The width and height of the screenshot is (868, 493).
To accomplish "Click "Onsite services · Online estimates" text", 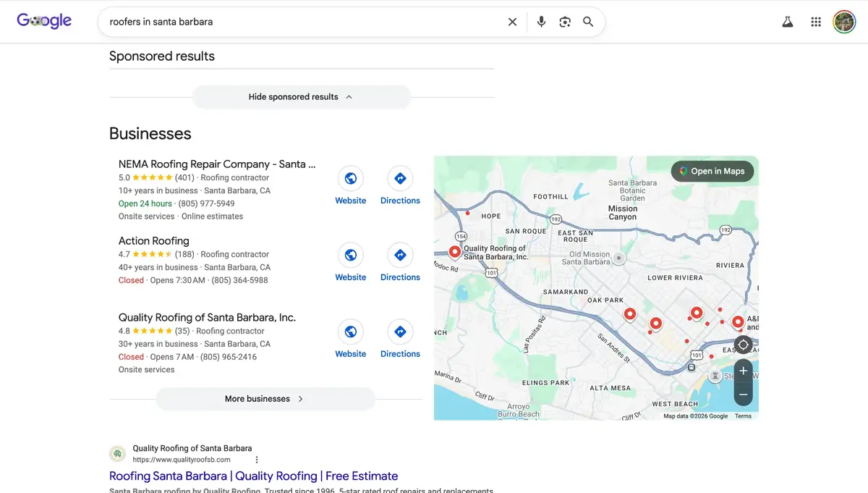I will [181, 216].
